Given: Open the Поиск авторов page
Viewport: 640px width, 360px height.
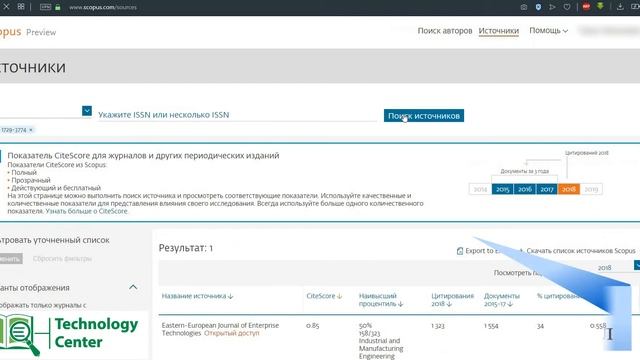Looking at the screenshot, I should click(444, 31).
